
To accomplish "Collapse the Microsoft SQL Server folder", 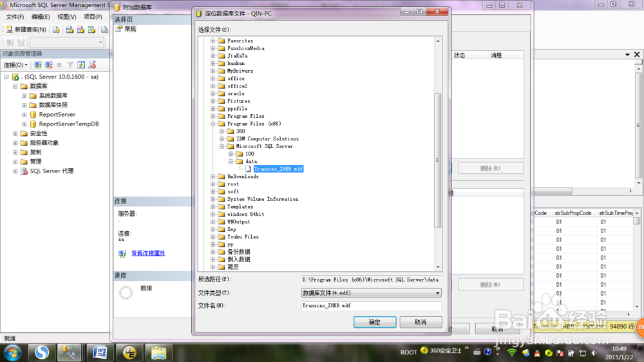I will point(222,146).
